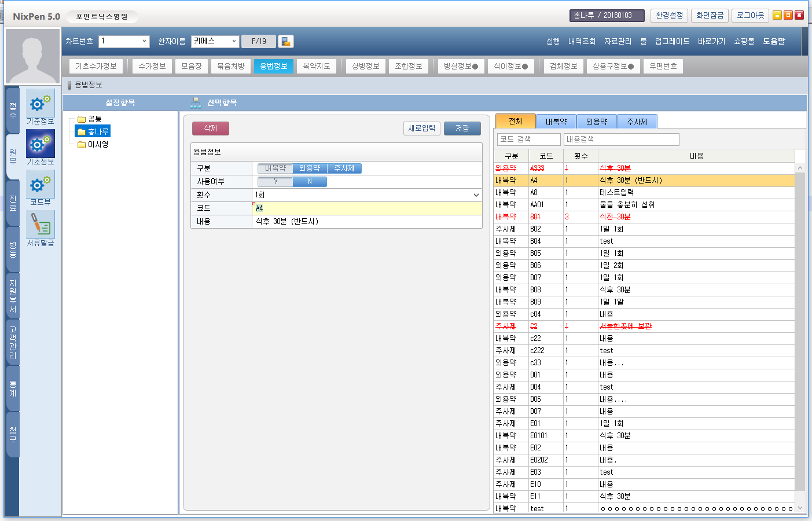This screenshot has width=812, height=521.
Task: Switch 사용여부 toggle to N
Action: pos(310,182)
